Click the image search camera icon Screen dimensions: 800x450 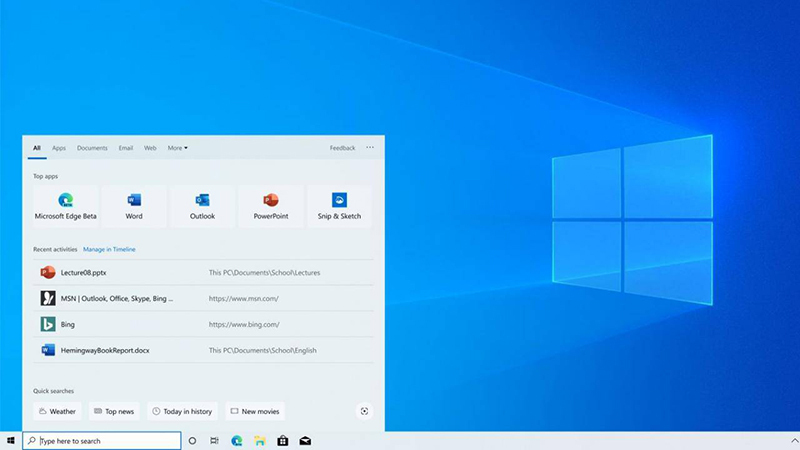[x=364, y=411]
